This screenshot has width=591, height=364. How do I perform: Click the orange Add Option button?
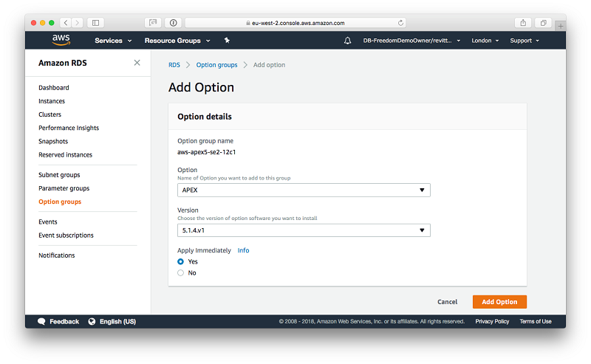499,302
